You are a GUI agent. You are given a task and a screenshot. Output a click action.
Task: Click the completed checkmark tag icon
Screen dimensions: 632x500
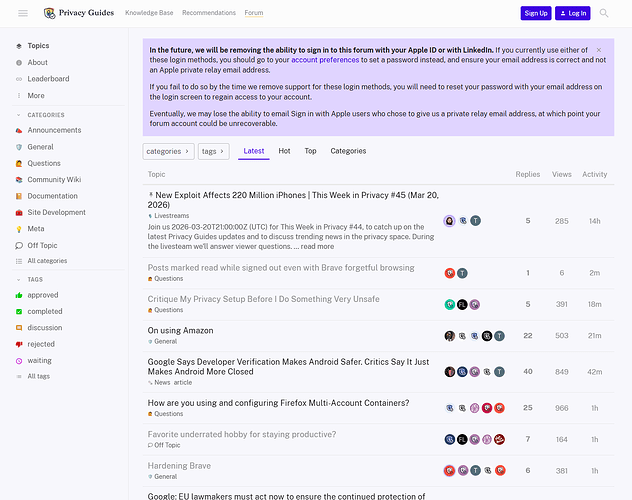point(19,311)
